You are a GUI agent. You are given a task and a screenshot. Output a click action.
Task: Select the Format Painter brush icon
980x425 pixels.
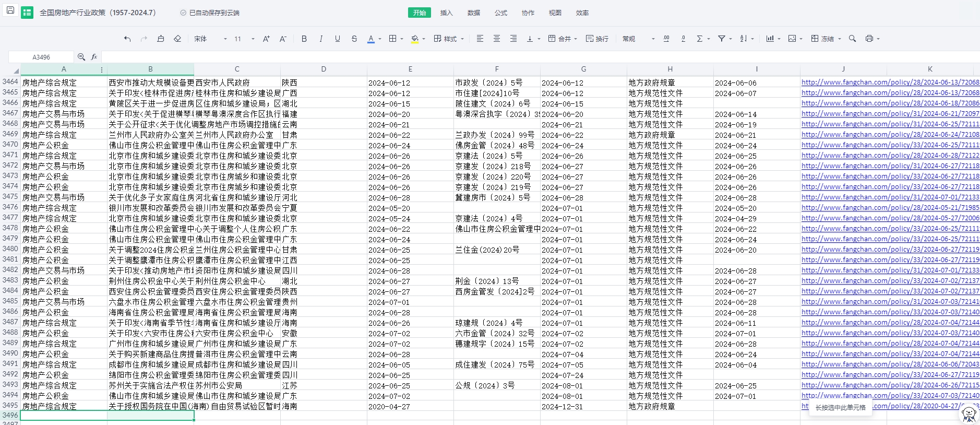(161, 39)
